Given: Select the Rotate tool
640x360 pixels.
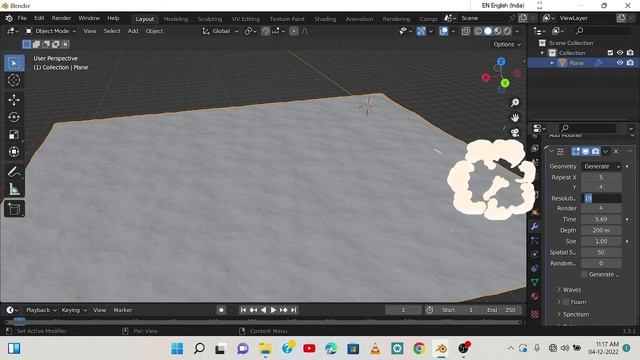Looking at the screenshot, I should click(x=14, y=117).
